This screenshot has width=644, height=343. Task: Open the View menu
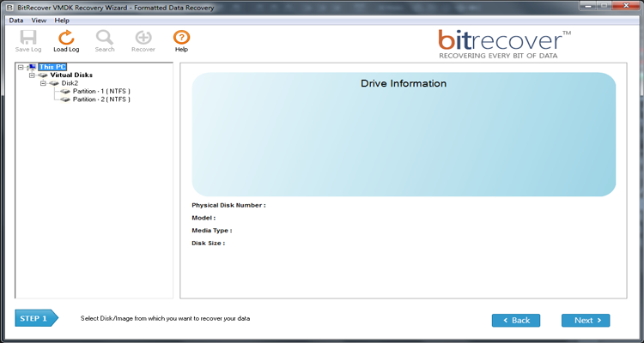coord(39,20)
